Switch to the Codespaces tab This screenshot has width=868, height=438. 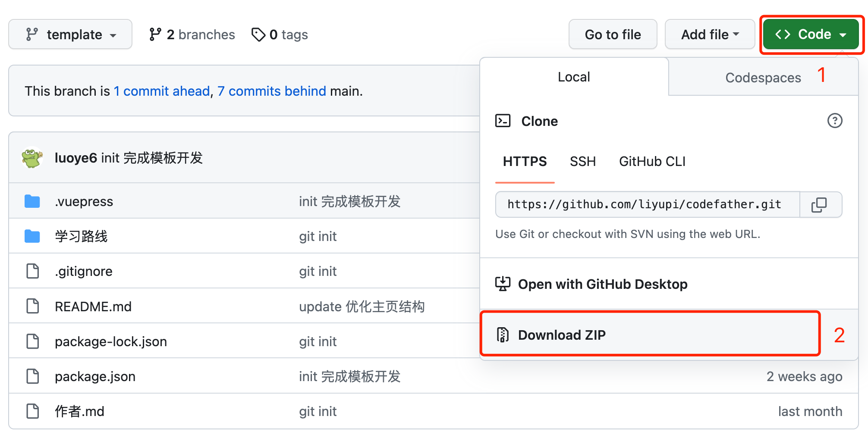click(x=763, y=78)
